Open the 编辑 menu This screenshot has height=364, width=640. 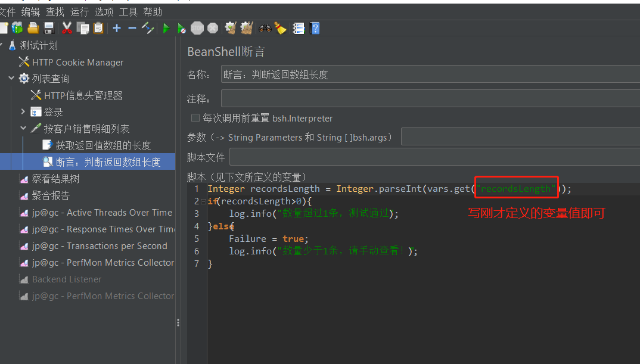click(x=30, y=12)
